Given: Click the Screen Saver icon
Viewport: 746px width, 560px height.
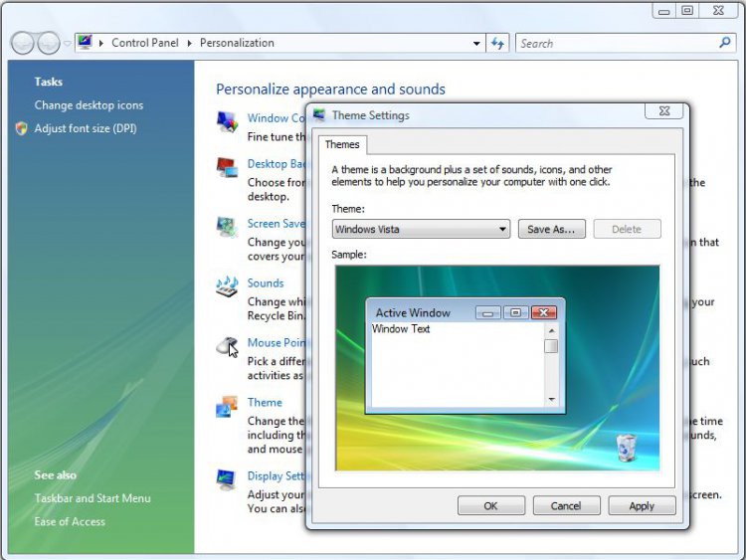Looking at the screenshot, I should (x=228, y=227).
